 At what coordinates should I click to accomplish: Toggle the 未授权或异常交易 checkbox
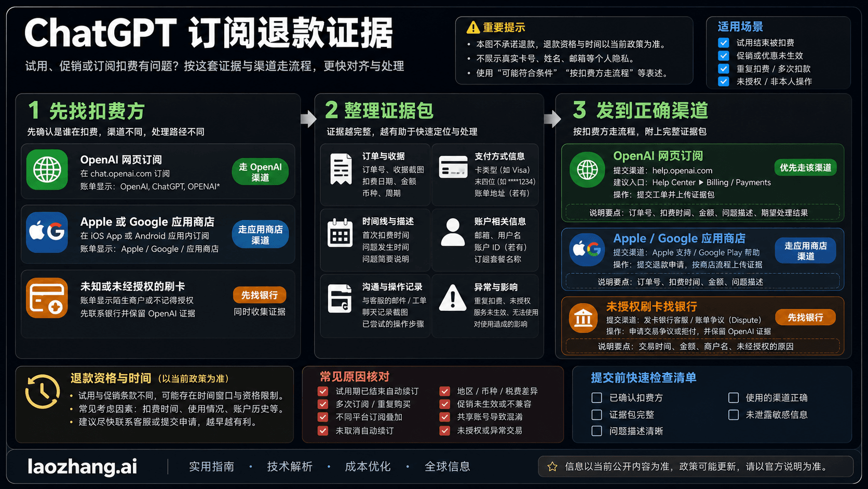(444, 431)
